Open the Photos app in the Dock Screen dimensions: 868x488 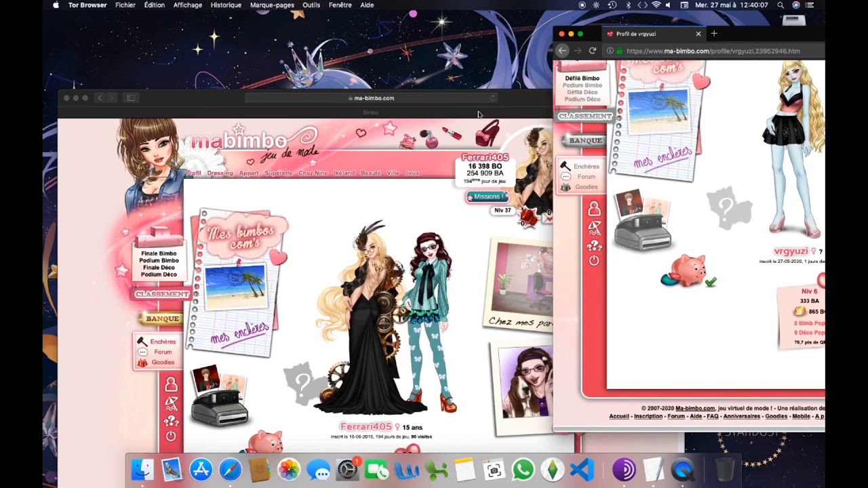click(289, 470)
